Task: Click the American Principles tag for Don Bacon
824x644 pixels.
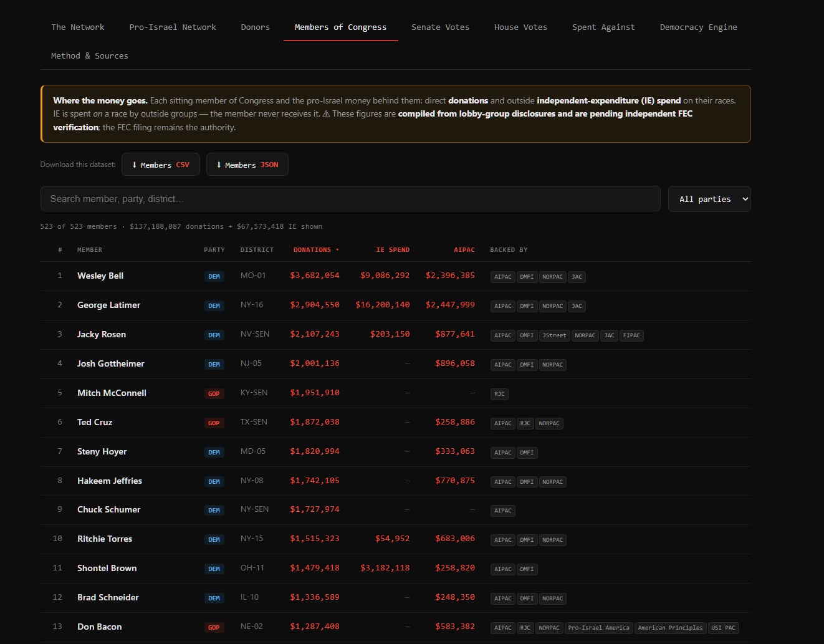Action: tap(670, 628)
